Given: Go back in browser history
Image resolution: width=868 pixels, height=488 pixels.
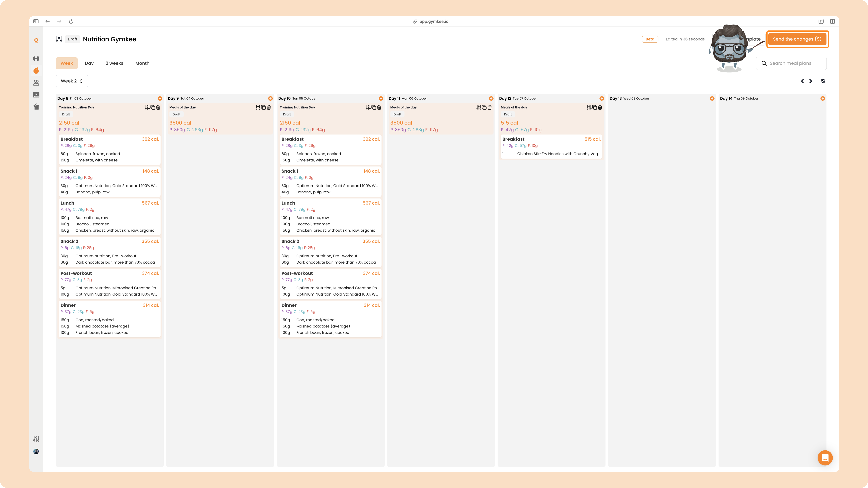Looking at the screenshot, I should (47, 21).
